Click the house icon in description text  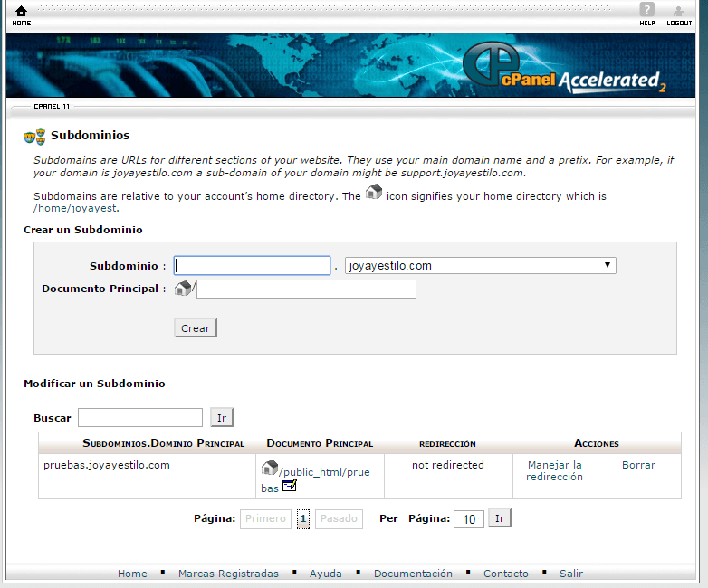[x=373, y=192]
